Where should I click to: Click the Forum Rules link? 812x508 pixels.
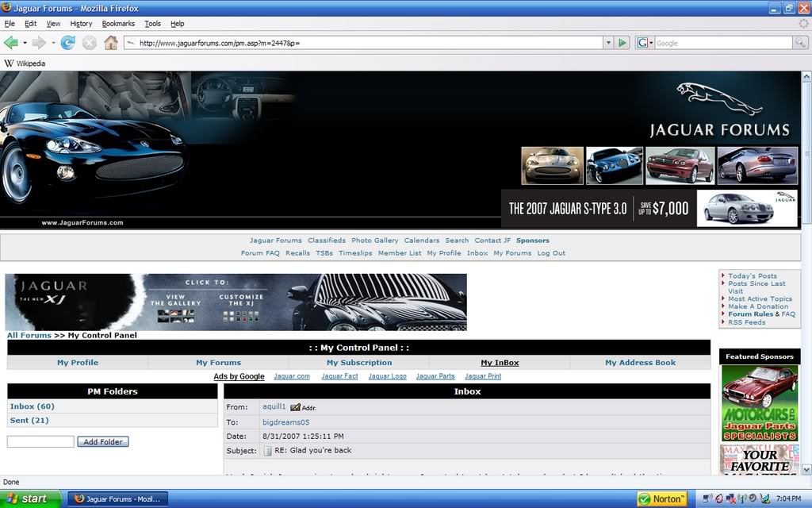[750, 314]
